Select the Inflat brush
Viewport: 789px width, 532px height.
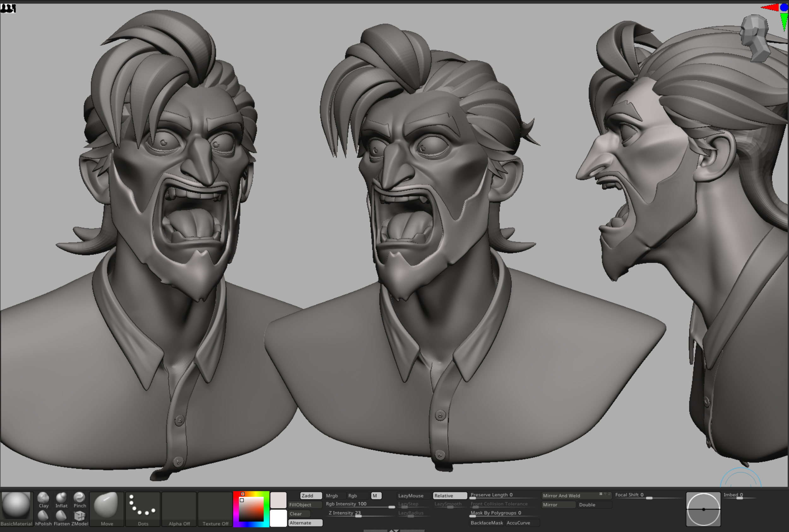pos(62,500)
